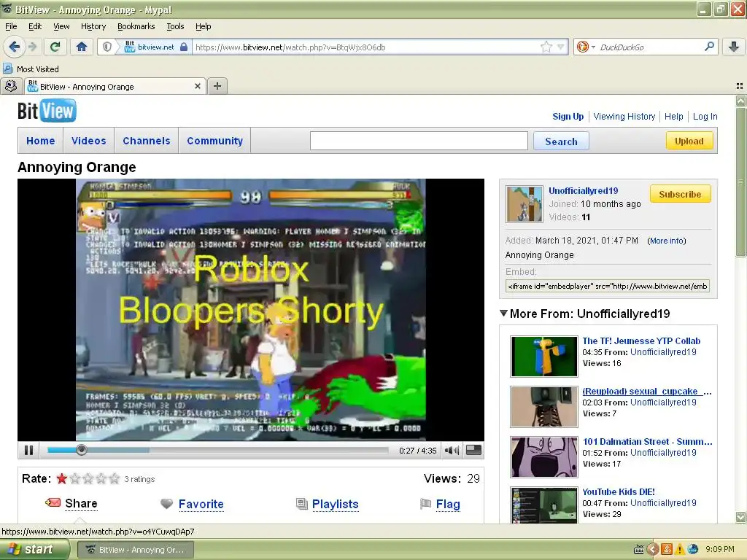
Task: Open the File menu
Action: click(x=11, y=26)
